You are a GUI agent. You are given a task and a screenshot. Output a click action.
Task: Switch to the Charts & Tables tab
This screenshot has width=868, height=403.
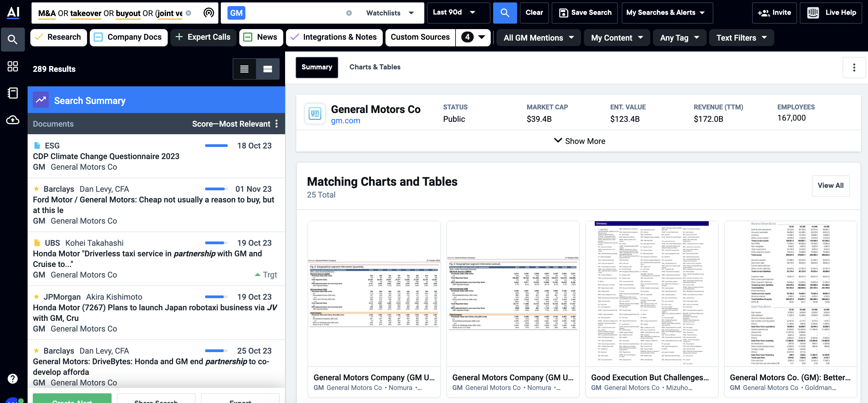click(x=375, y=67)
